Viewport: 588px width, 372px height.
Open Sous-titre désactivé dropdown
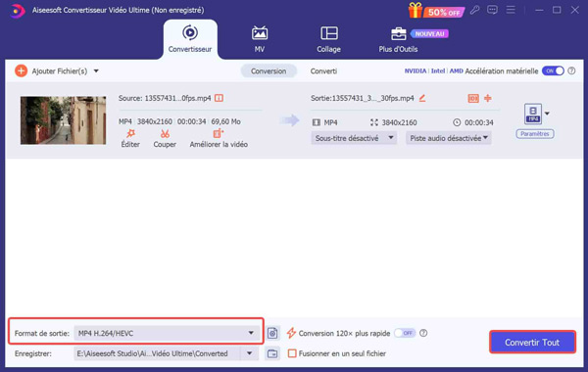point(354,138)
